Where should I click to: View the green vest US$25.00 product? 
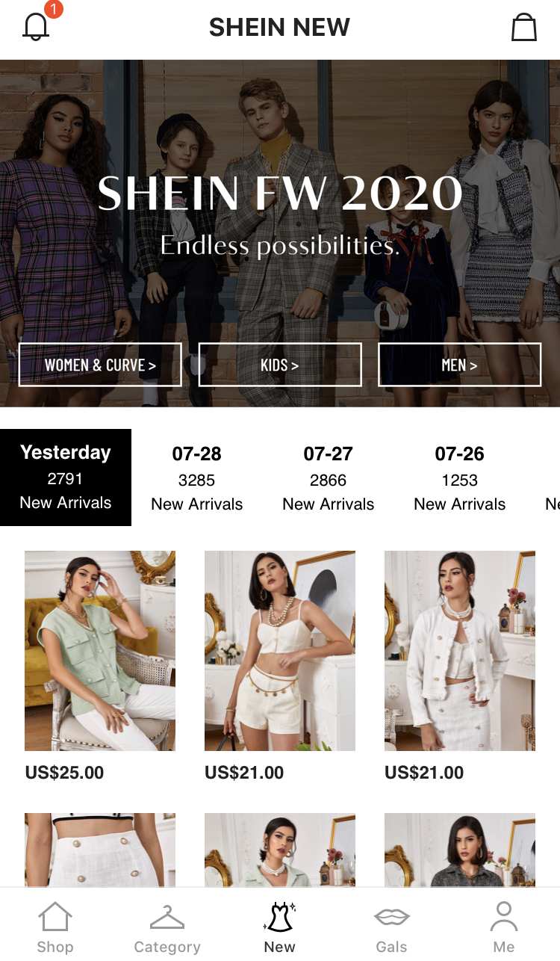point(100,651)
